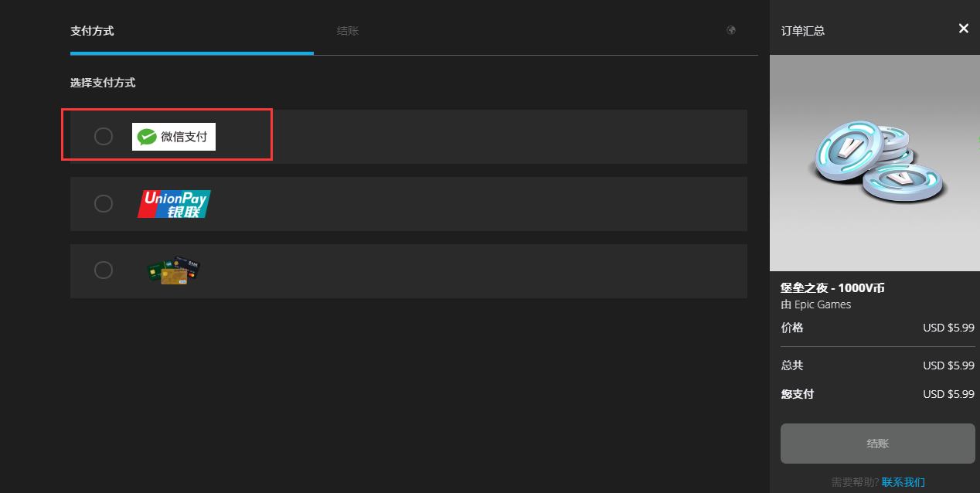Click the 选择支付方式 section heading
980x493 pixels.
tap(103, 83)
